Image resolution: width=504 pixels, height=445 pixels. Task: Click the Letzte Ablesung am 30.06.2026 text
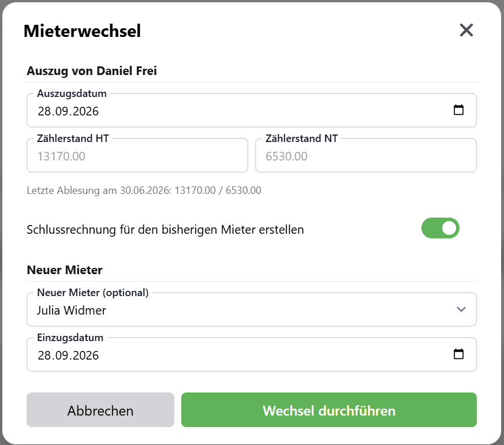(x=144, y=190)
